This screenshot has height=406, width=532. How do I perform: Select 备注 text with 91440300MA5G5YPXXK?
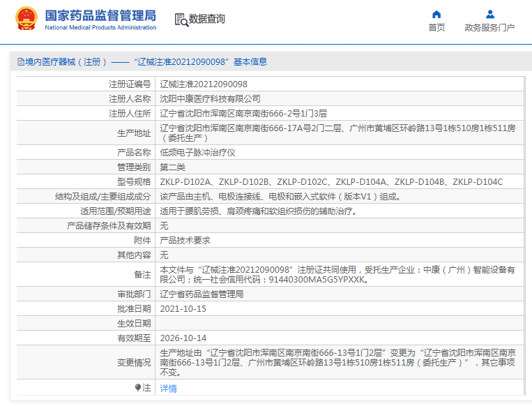[337, 274]
